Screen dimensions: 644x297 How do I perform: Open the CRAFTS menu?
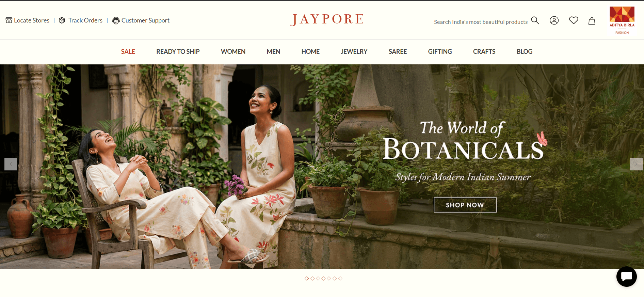click(x=484, y=51)
